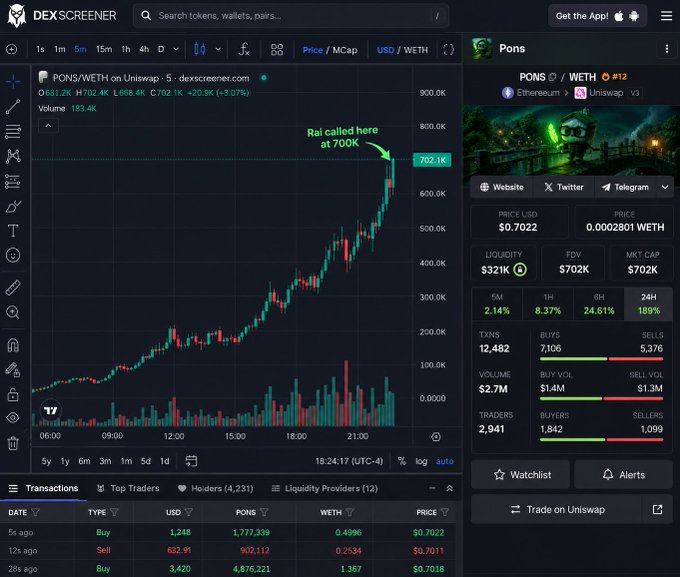Switch chart interval to 1s
The width and height of the screenshot is (680, 577).
(40, 49)
